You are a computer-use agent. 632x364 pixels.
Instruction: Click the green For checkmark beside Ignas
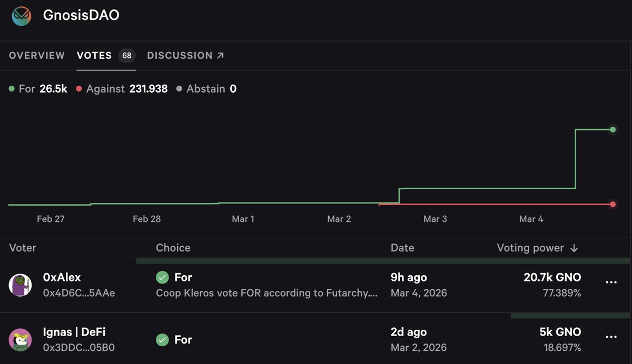(162, 340)
